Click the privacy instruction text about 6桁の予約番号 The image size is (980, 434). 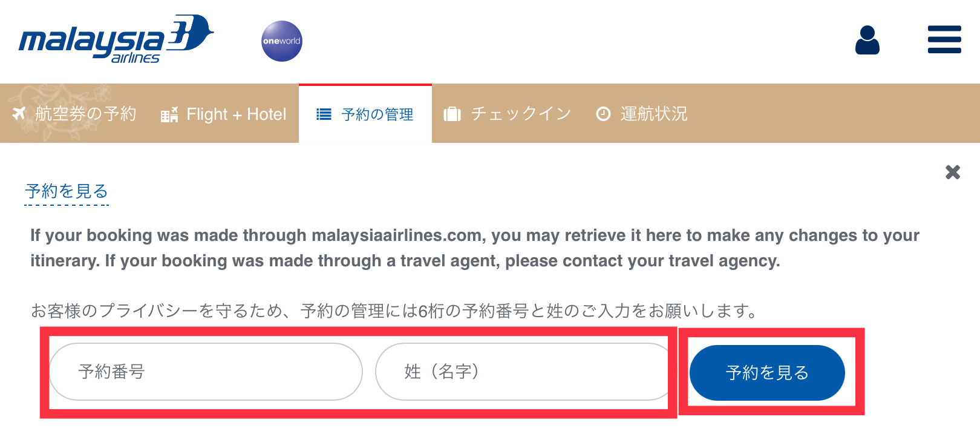(394, 311)
